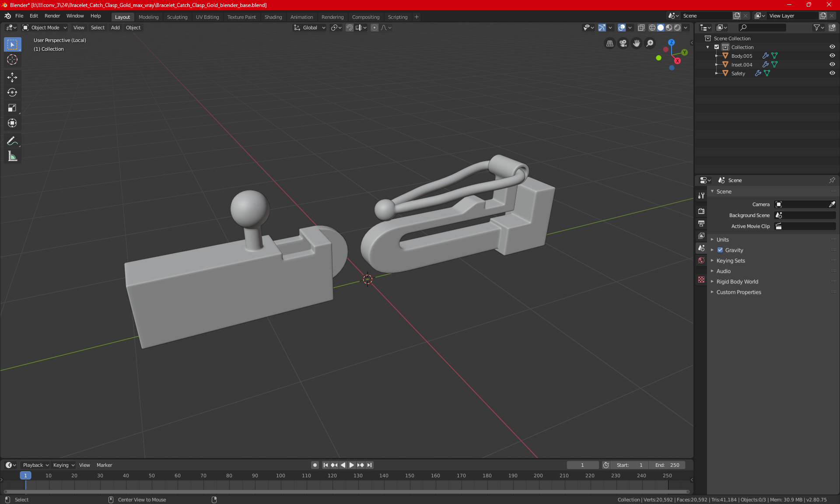Screen dimensions: 840x504
Task: Switch to Shading workspace tab
Action: coord(273,17)
